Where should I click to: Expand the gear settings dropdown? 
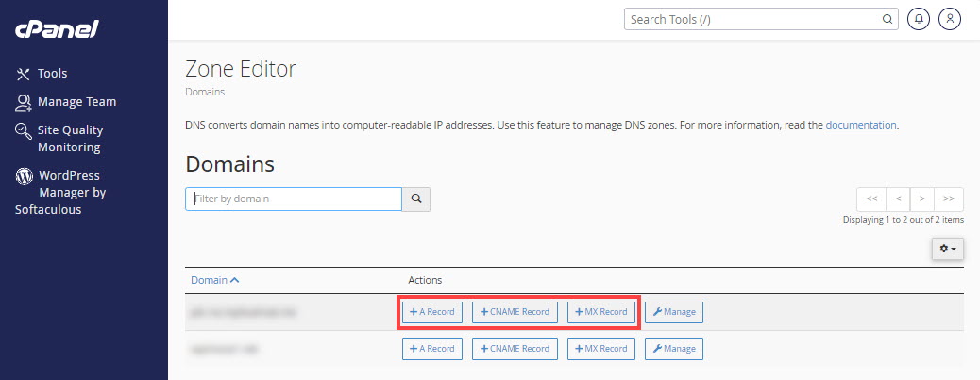947,249
